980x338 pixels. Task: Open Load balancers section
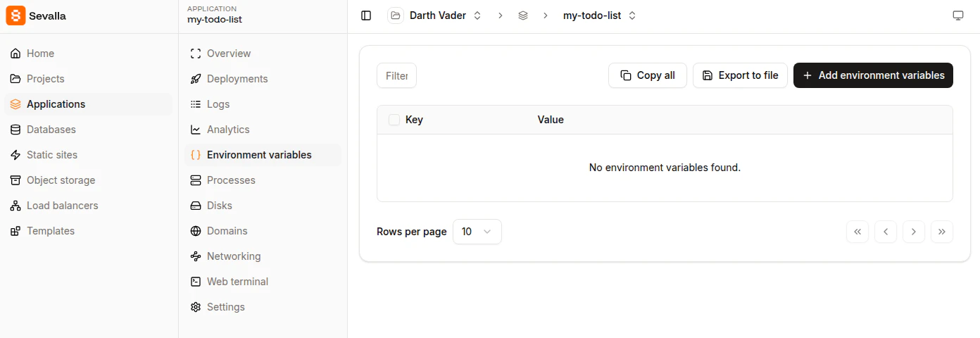pyautogui.click(x=88, y=206)
